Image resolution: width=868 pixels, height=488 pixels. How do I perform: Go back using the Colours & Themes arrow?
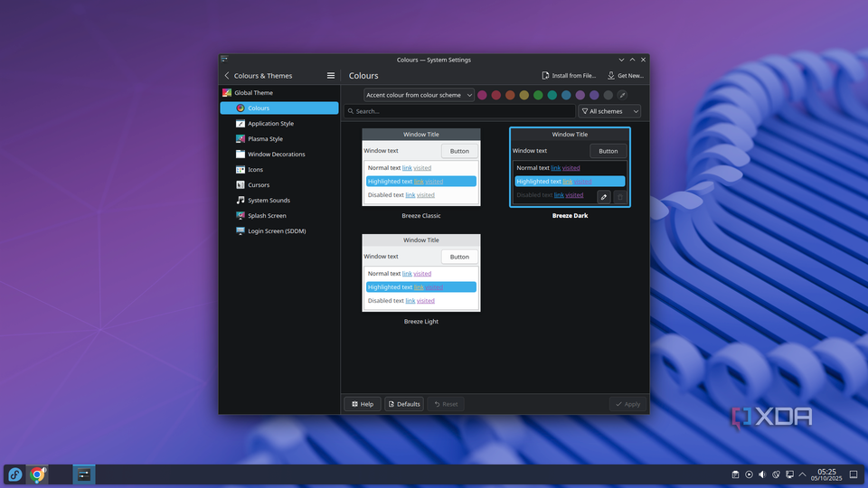click(x=226, y=76)
